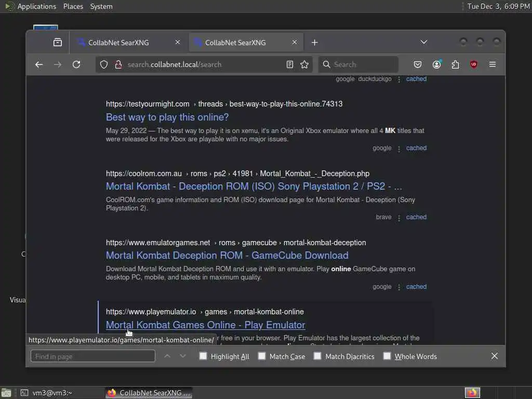532x399 pixels.
Task: Open the Firefox hamburger menu
Action: click(493, 64)
